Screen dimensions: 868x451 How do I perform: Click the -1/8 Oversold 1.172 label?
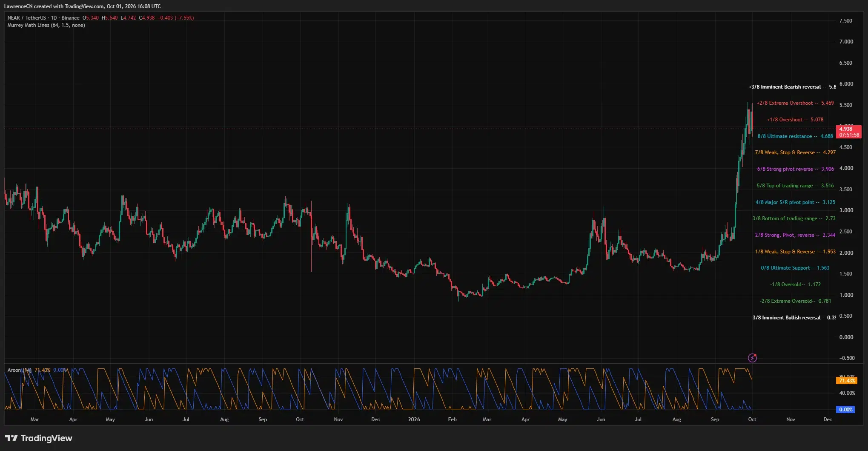tap(795, 284)
